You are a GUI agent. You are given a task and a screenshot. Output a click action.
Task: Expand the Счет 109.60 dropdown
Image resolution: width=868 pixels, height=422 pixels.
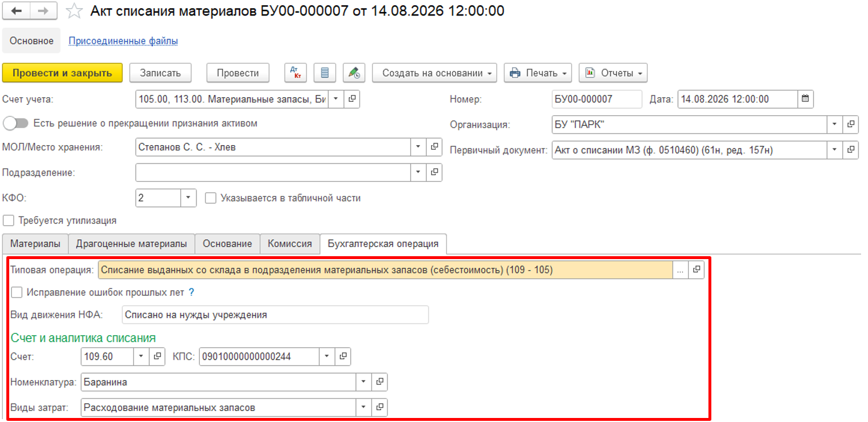pyautogui.click(x=142, y=356)
